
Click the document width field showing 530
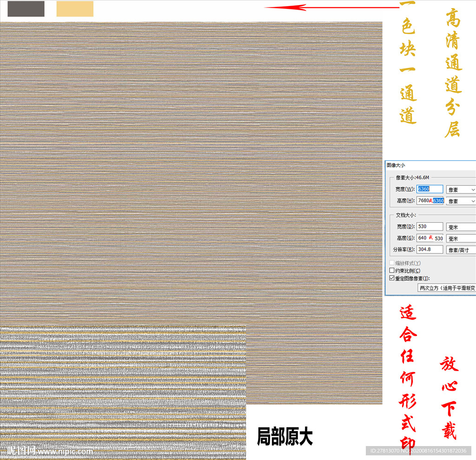click(x=430, y=227)
